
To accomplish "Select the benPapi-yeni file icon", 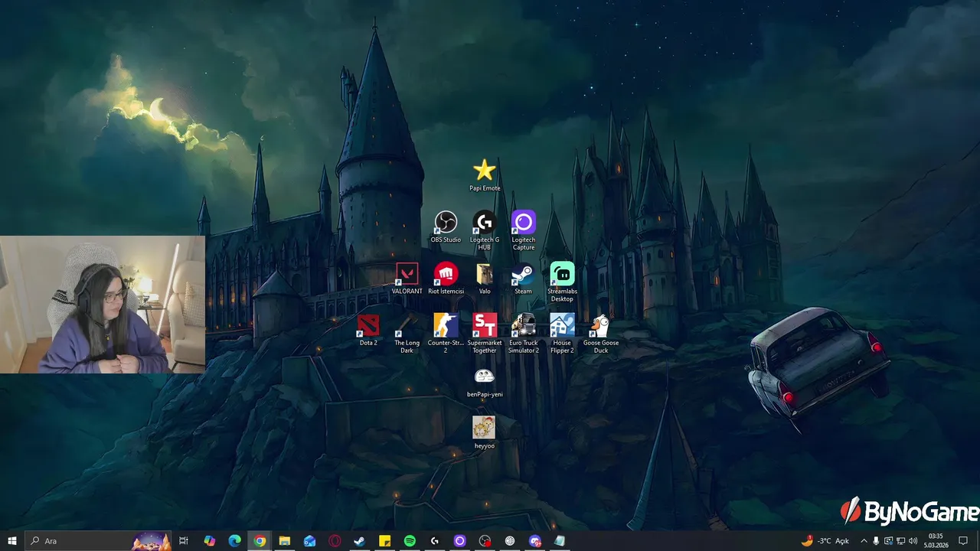I will (485, 382).
